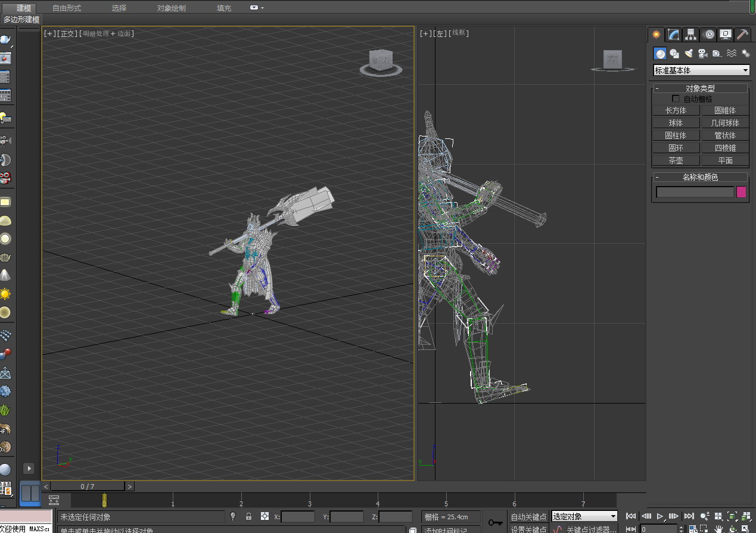This screenshot has height=533, width=756.
Task: Click the grass plant icon in left toolbar
Action: coord(5,410)
